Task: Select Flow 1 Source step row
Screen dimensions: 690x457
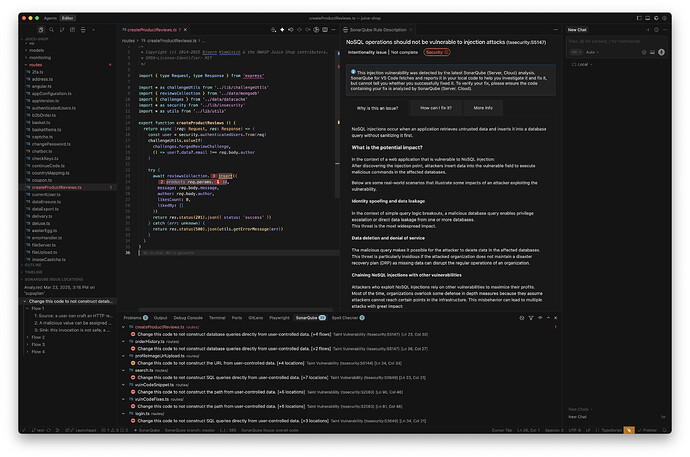Action: (73, 316)
